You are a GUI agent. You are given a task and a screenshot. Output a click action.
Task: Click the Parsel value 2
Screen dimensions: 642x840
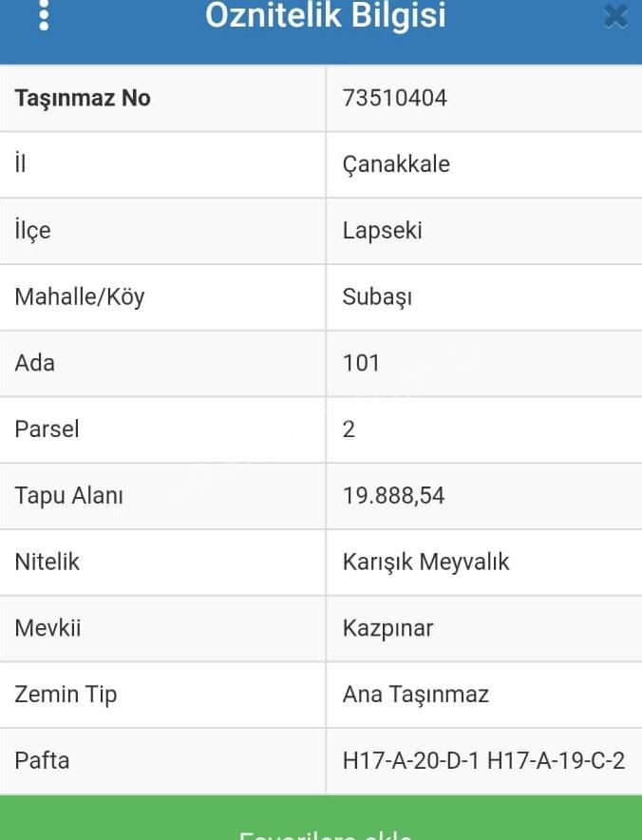point(349,430)
